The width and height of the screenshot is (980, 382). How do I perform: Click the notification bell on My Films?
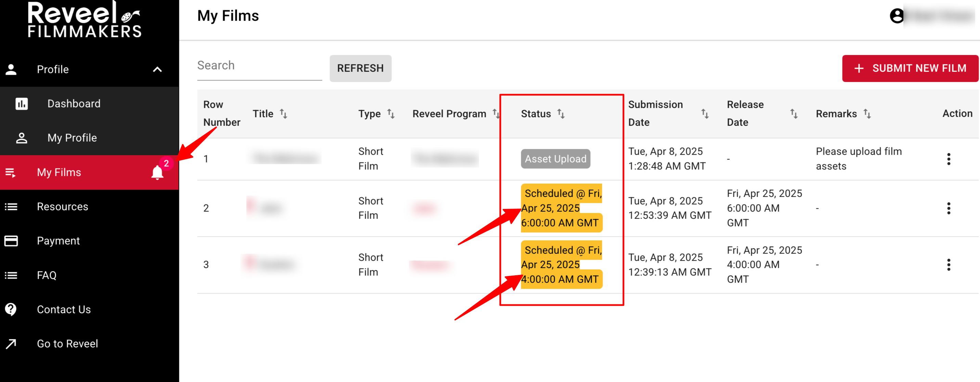[x=157, y=173]
